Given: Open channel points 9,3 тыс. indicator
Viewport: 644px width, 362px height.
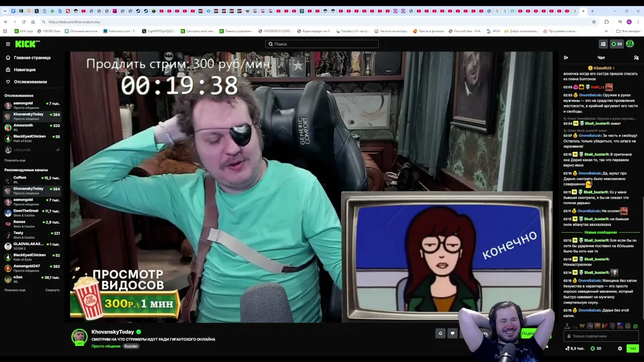Looking at the screenshot, I should click(575, 348).
